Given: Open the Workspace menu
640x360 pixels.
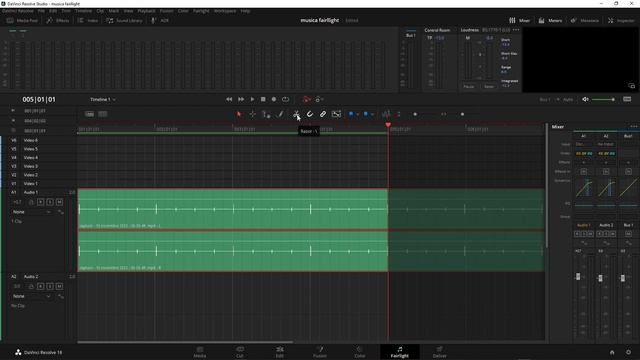Looking at the screenshot, I should (x=225, y=11).
